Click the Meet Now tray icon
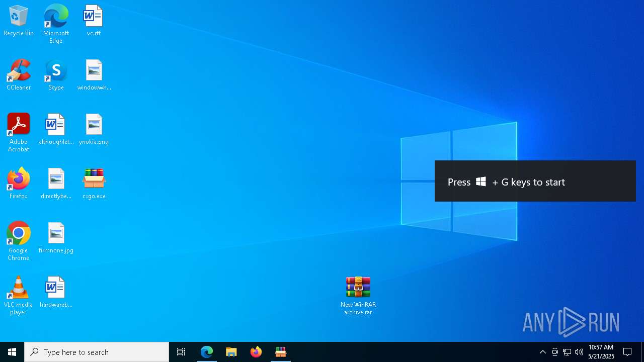This screenshot has width=644, height=362. click(555, 352)
